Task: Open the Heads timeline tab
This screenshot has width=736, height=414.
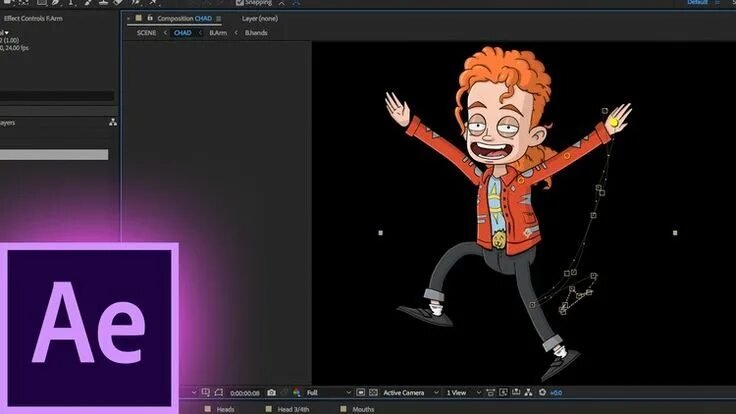Action: (225, 409)
